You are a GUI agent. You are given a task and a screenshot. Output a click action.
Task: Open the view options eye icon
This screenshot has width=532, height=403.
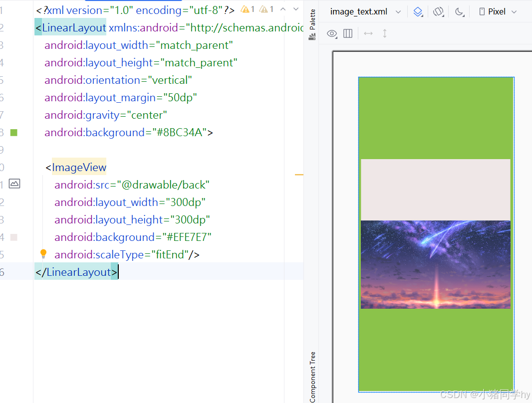[332, 33]
